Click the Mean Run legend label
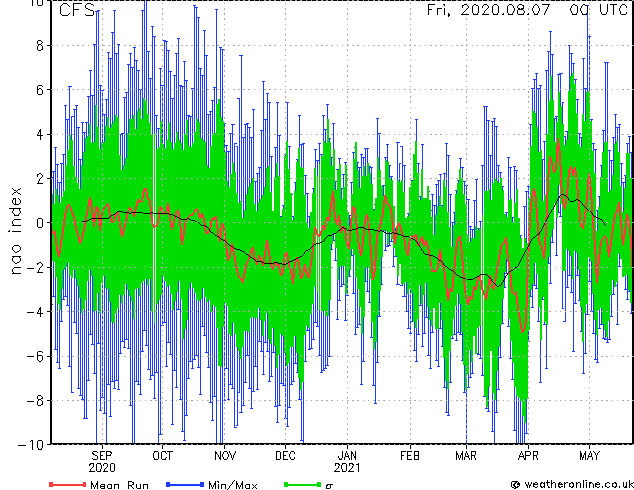The height and width of the screenshot is (490, 634). pos(119,485)
